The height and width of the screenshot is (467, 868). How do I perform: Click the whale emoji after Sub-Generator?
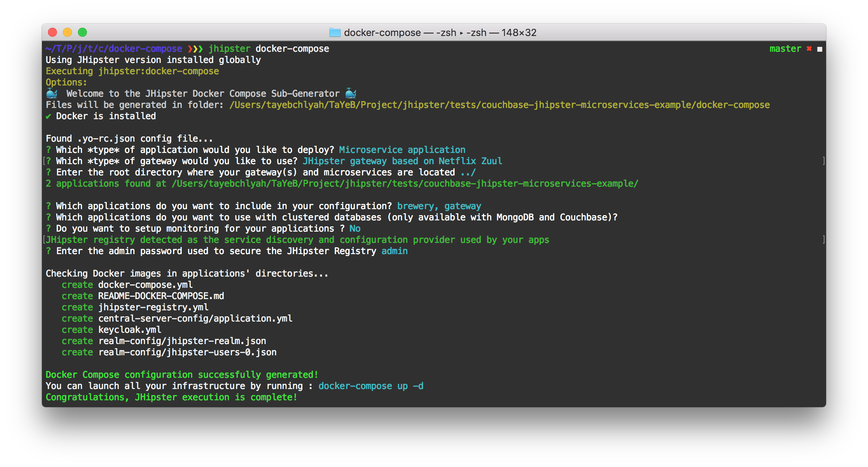tap(351, 93)
